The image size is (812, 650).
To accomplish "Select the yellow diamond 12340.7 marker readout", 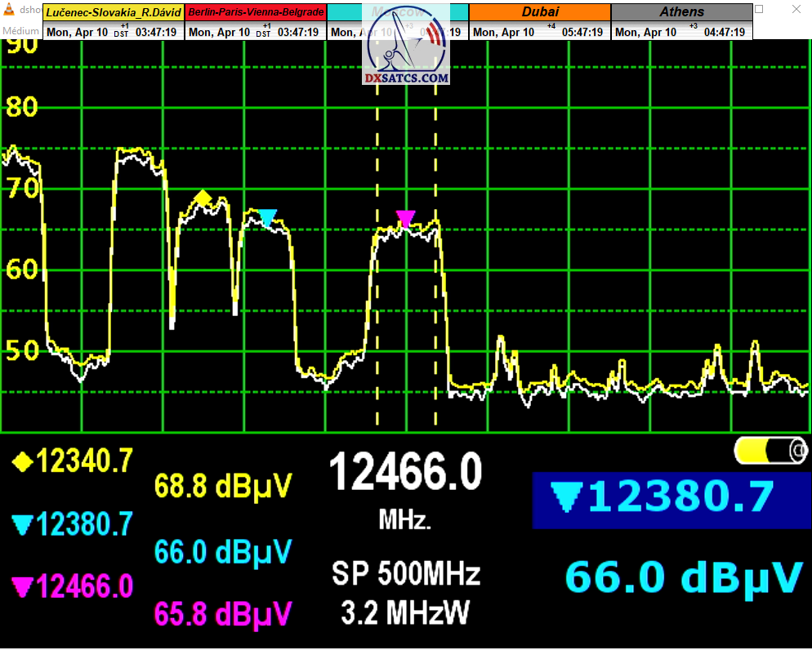I will point(72,462).
